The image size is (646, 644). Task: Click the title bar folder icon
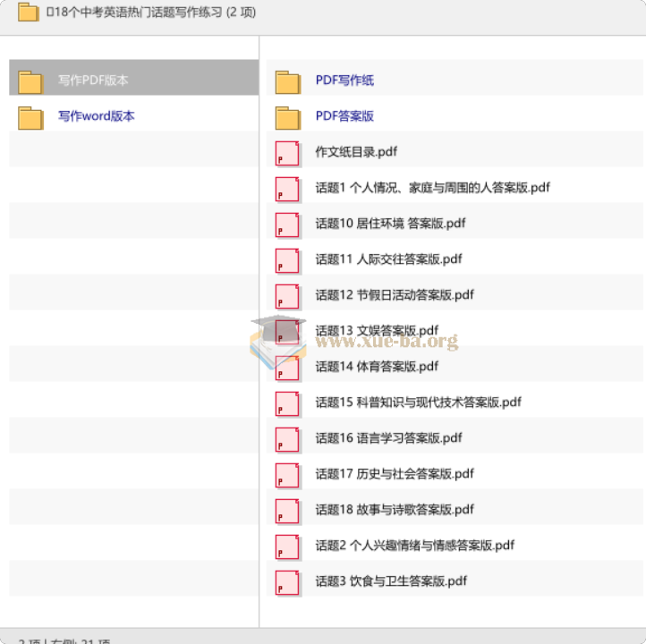(x=29, y=12)
